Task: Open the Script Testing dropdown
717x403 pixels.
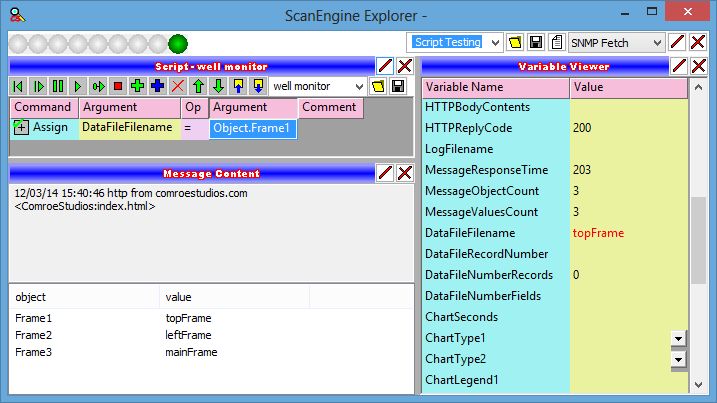Action: click(x=492, y=42)
